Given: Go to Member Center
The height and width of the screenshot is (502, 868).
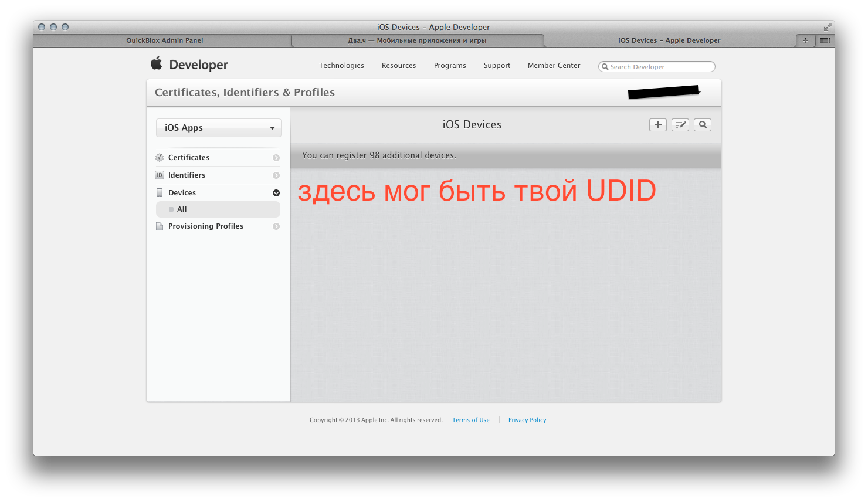Looking at the screenshot, I should click(x=554, y=66).
